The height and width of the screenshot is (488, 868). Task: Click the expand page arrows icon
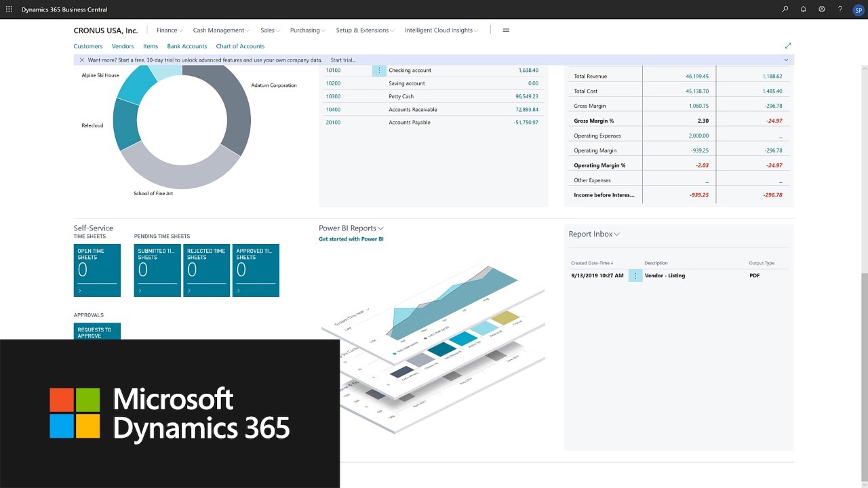788,46
